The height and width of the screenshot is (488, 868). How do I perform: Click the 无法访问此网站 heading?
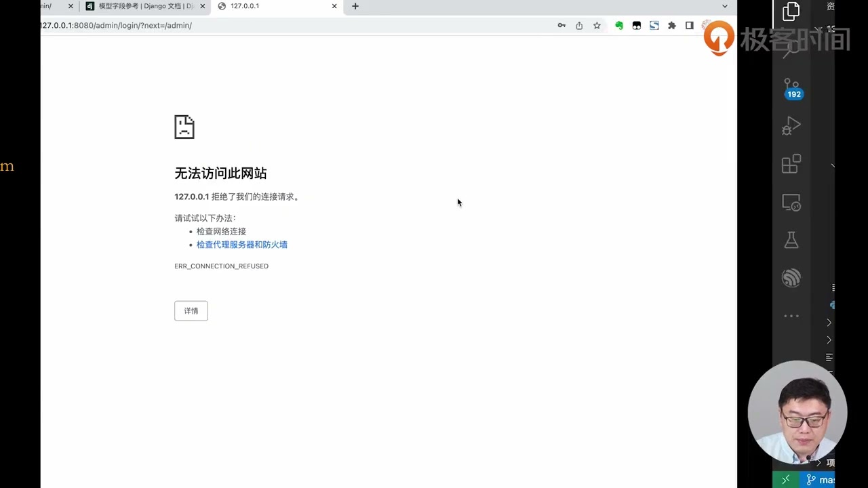(220, 174)
